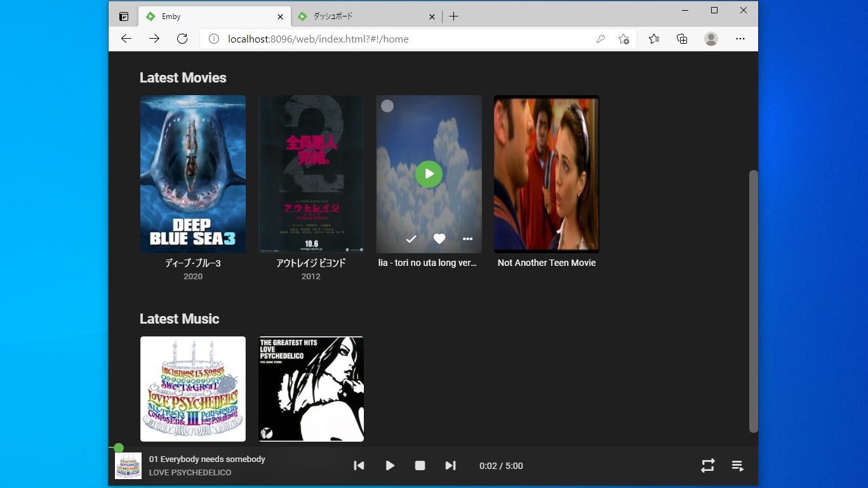Favorite the lia - tori no uta movie
This screenshot has height=488, width=868.
tap(439, 239)
